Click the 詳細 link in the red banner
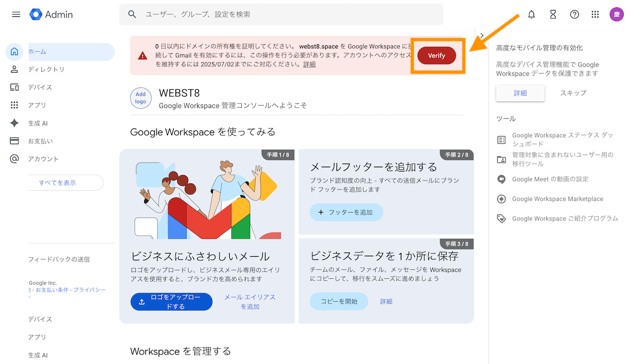The height and width of the screenshot is (364, 632). (310, 65)
